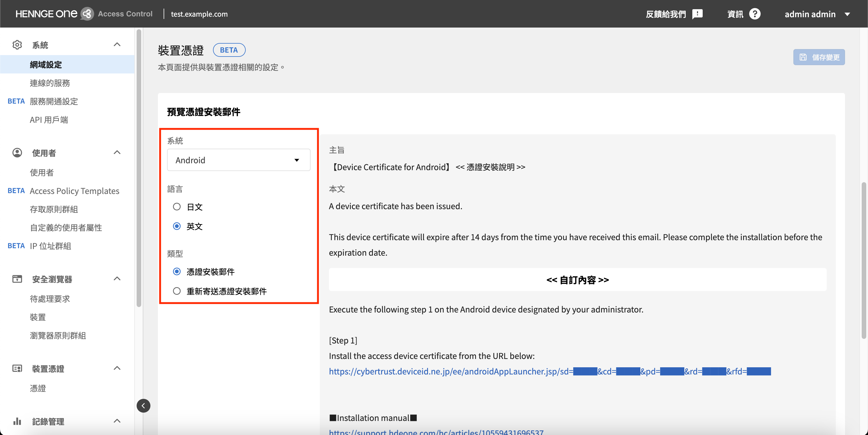
Task: Click 'A device certificate has been issued.' text
Action: pyautogui.click(x=396, y=206)
